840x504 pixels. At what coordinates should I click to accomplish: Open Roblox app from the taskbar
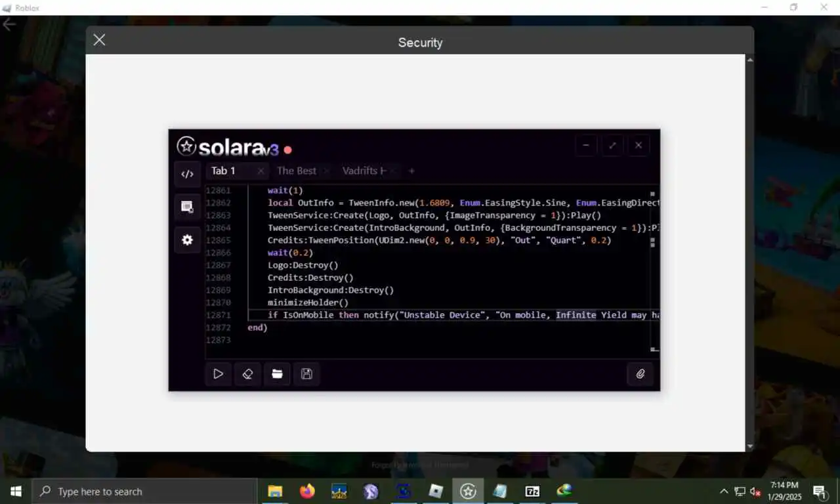click(436, 492)
